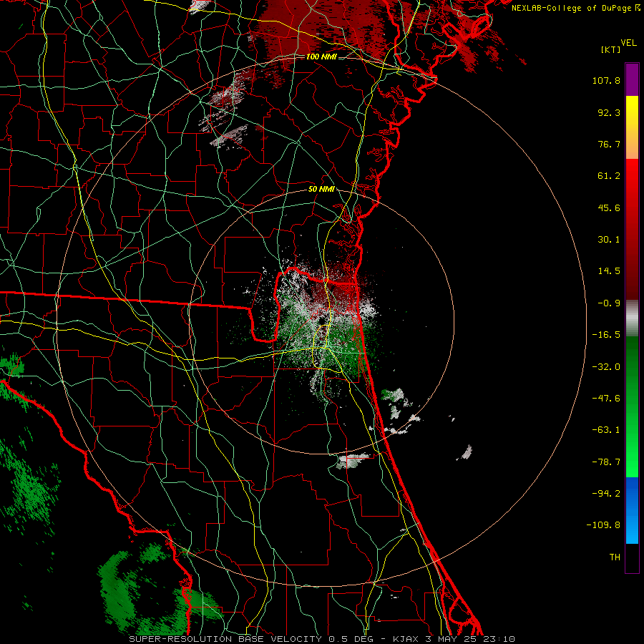Click the 107.8 legend value

pyautogui.click(x=606, y=80)
